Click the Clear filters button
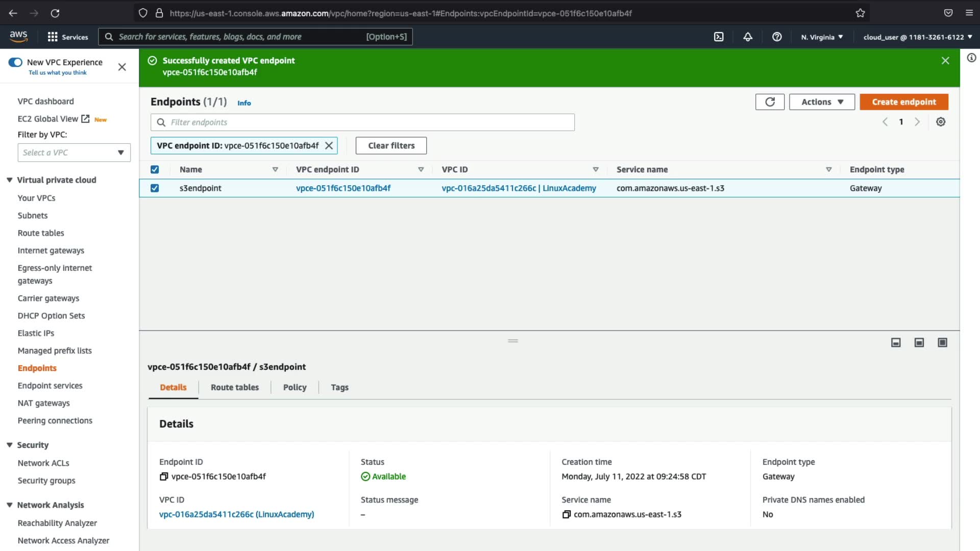Viewport: 980px width, 551px height. (391, 145)
